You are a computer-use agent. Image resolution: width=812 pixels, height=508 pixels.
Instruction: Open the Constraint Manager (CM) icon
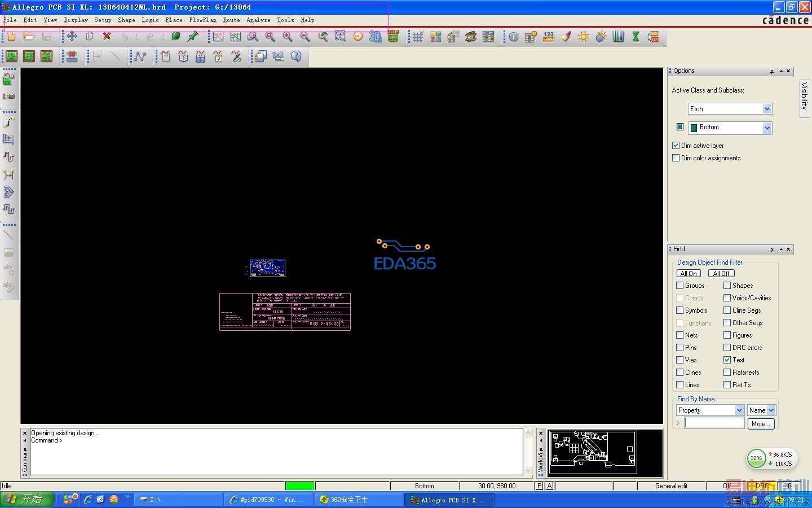click(x=488, y=37)
